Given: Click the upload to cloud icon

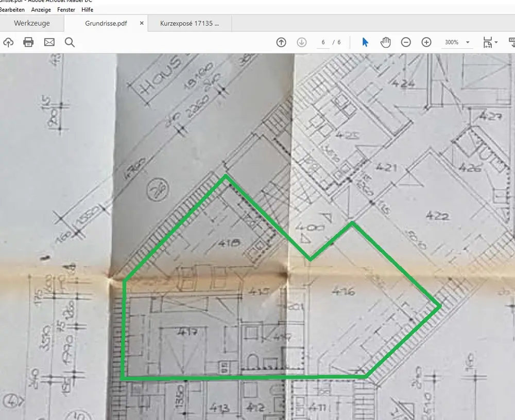Looking at the screenshot, I should coord(8,42).
